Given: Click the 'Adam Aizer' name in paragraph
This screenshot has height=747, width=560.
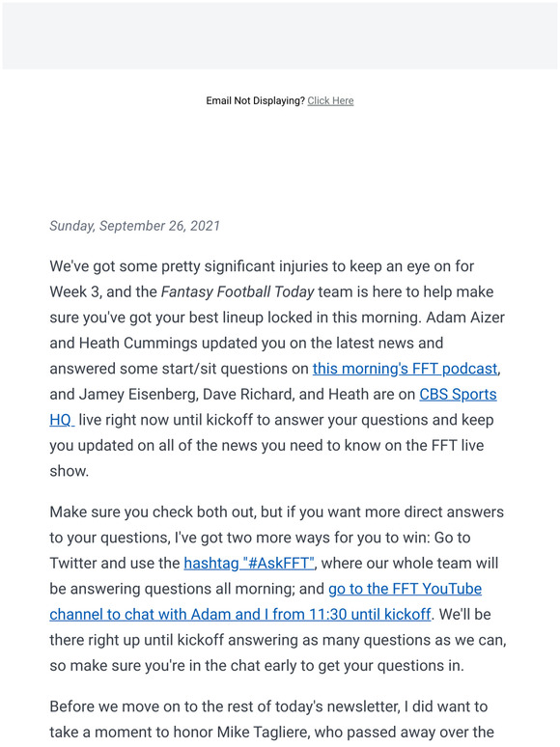Looking at the screenshot, I should [x=465, y=318].
